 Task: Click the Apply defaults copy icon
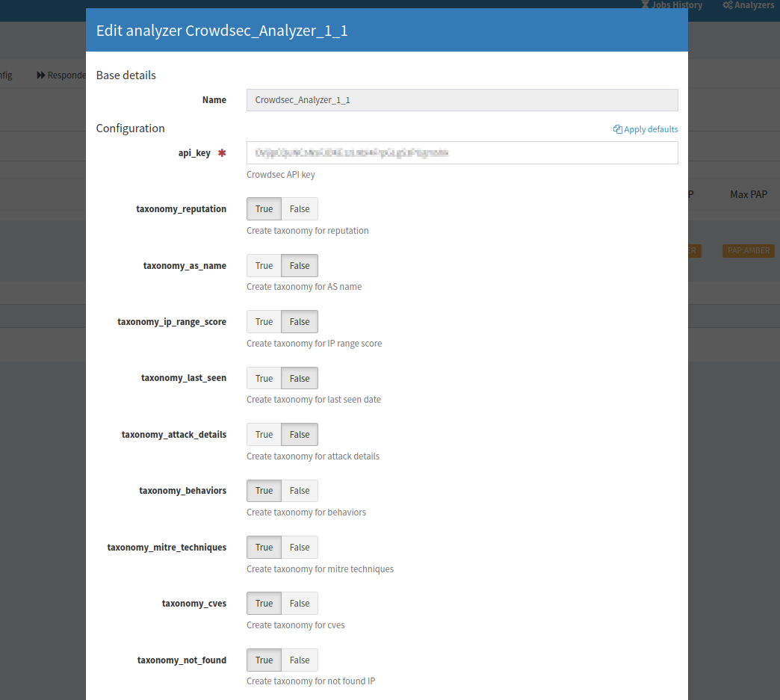[x=617, y=129]
